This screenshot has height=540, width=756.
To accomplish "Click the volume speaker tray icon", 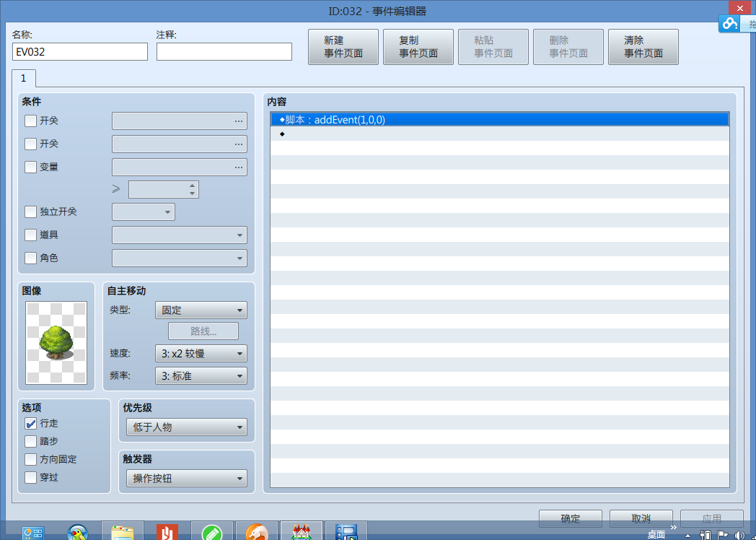I will pos(738,535).
